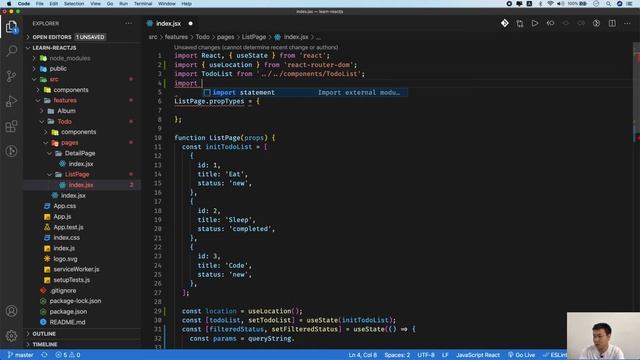Click Ln 4, Col 8 cursor position
Image resolution: width=640 pixels, height=360 pixels.
coord(362,355)
